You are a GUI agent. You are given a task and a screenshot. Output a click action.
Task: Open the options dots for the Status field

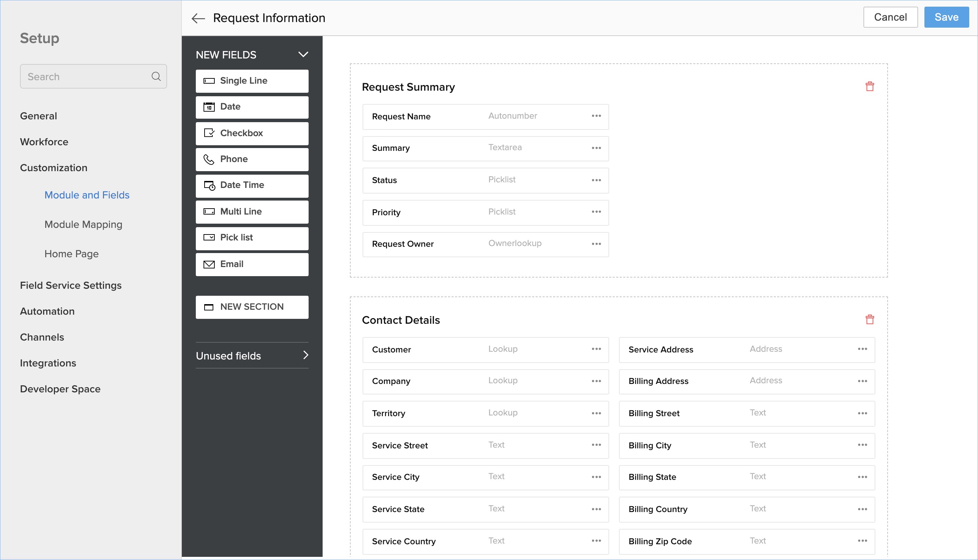click(596, 180)
